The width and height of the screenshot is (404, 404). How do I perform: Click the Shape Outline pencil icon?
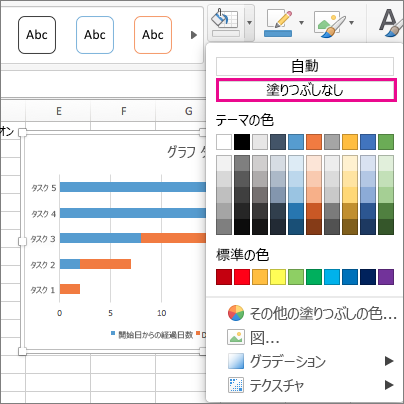(279, 23)
